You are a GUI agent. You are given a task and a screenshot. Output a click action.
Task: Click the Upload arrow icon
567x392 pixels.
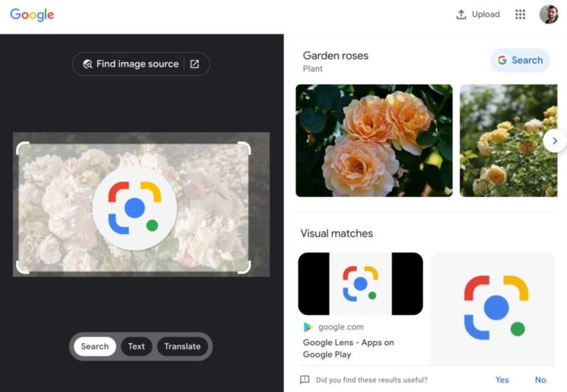click(x=461, y=15)
